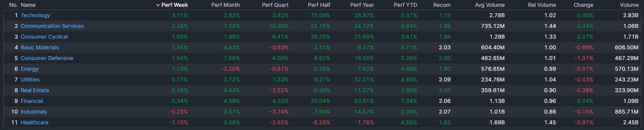Click the sort arrow beside Perf Week

pos(158,5)
